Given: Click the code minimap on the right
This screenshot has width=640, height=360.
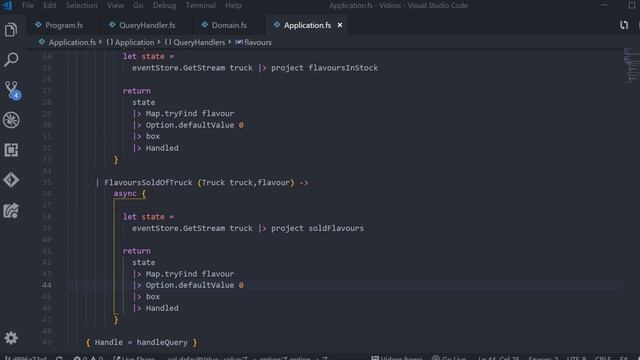Looking at the screenshot, I should point(631,65).
